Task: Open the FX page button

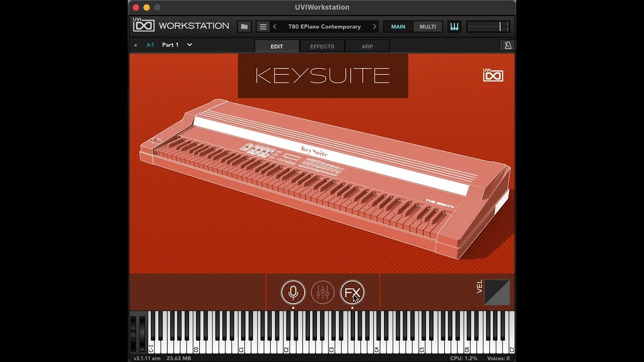Action: tap(352, 292)
